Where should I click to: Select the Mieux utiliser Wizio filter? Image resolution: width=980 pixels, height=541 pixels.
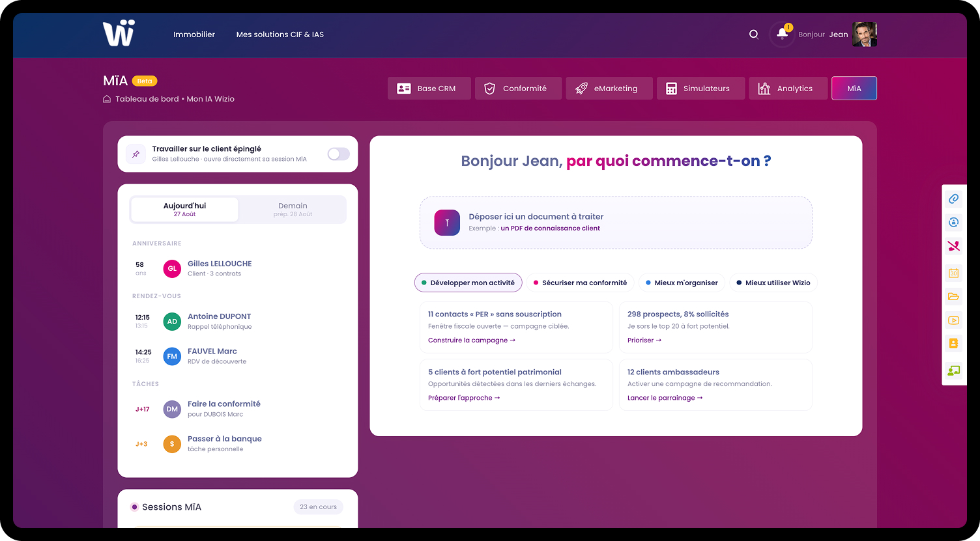pos(773,283)
